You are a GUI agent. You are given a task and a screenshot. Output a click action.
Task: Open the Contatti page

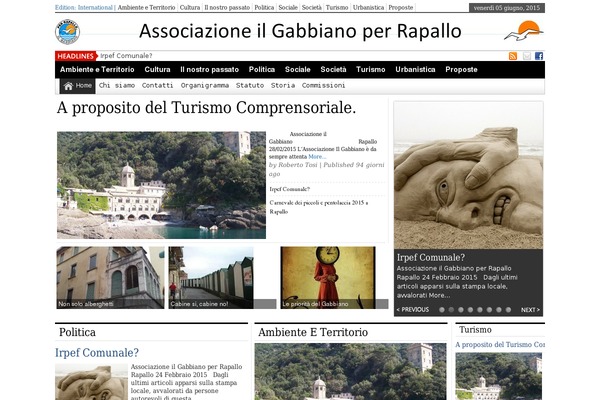[x=157, y=85]
